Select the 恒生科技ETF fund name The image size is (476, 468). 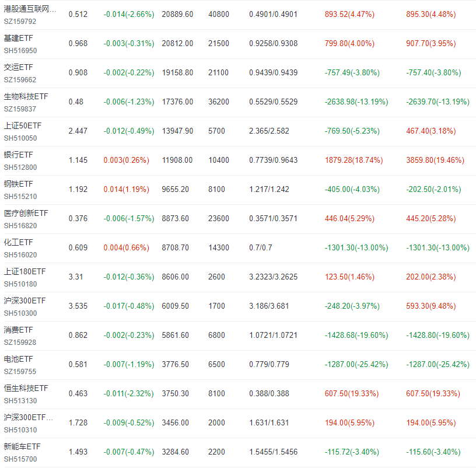[26, 388]
